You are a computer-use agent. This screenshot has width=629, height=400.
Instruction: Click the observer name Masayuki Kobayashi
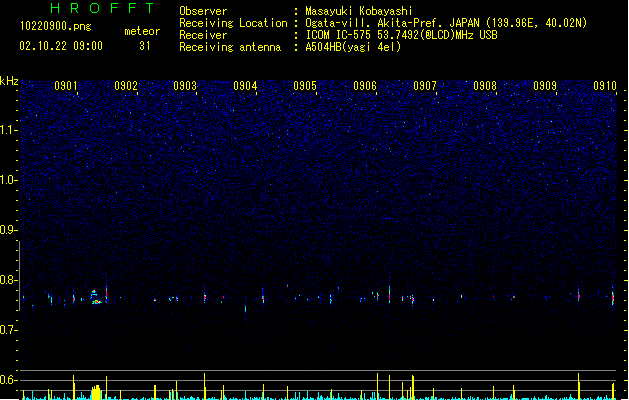point(359,11)
